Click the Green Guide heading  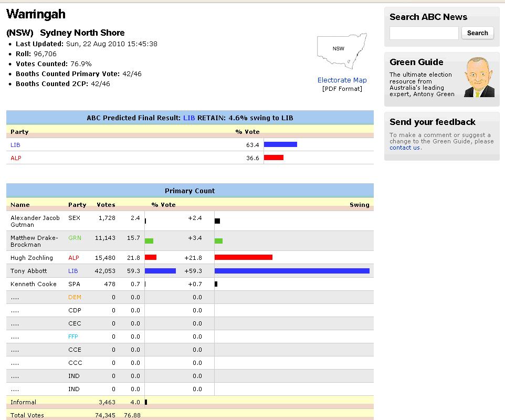click(x=416, y=62)
